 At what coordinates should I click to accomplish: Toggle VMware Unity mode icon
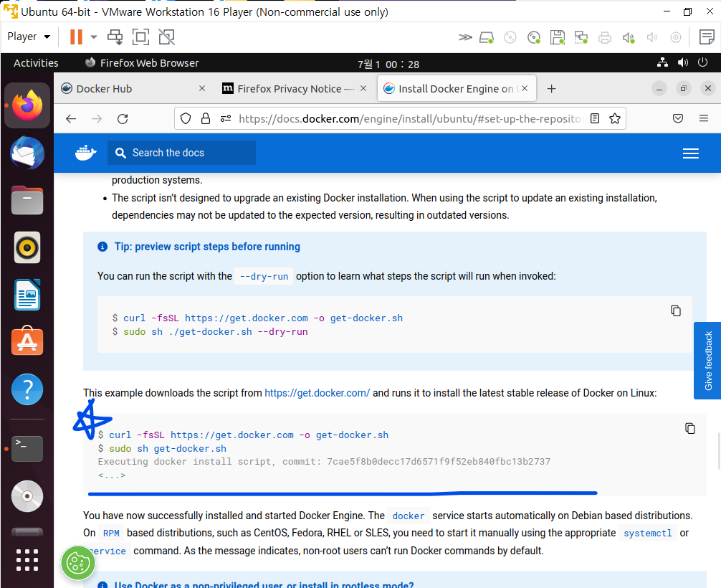(166, 37)
